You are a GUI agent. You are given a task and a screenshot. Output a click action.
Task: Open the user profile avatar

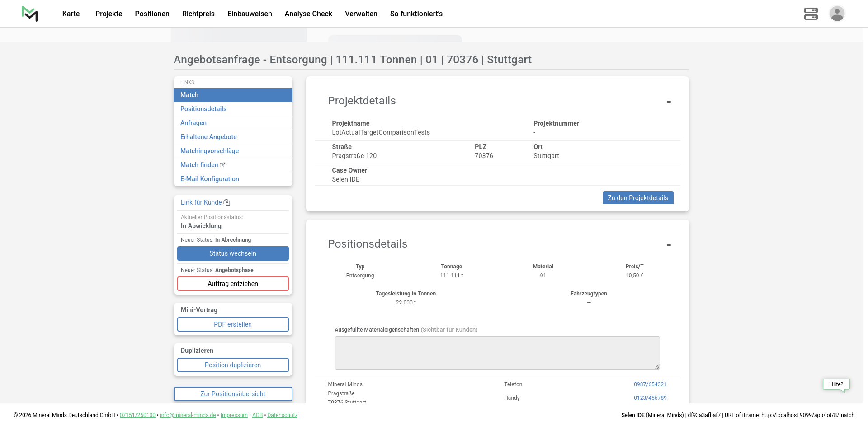pyautogui.click(x=837, y=14)
